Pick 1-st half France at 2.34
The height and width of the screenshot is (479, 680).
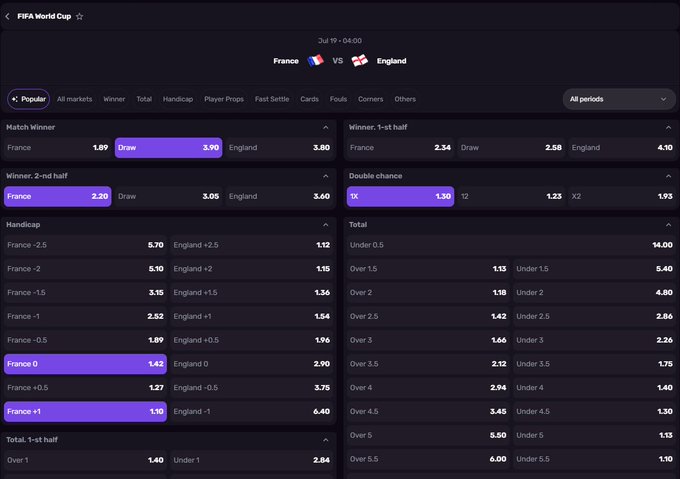(x=400, y=148)
